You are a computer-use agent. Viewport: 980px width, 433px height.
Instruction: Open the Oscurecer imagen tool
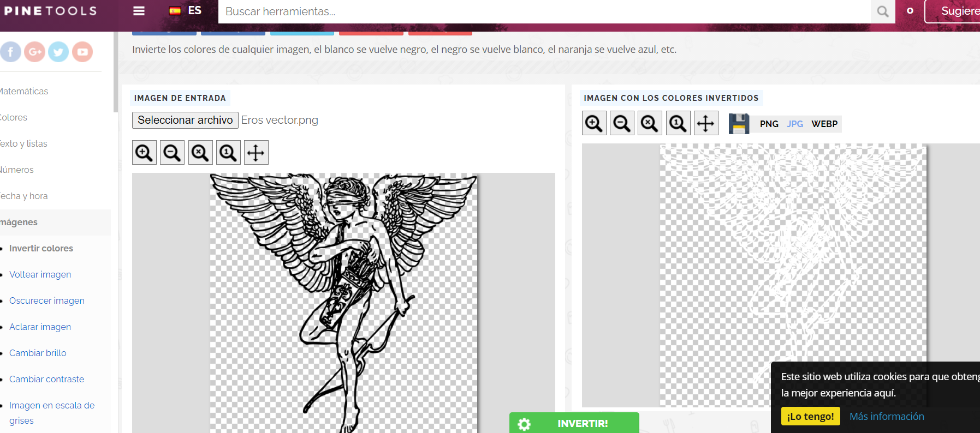point(46,300)
